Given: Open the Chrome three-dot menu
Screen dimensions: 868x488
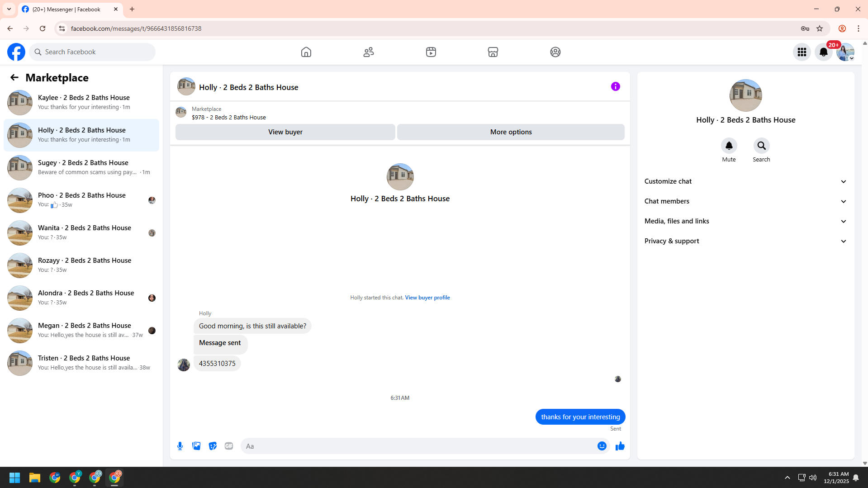Looking at the screenshot, I should (x=859, y=28).
